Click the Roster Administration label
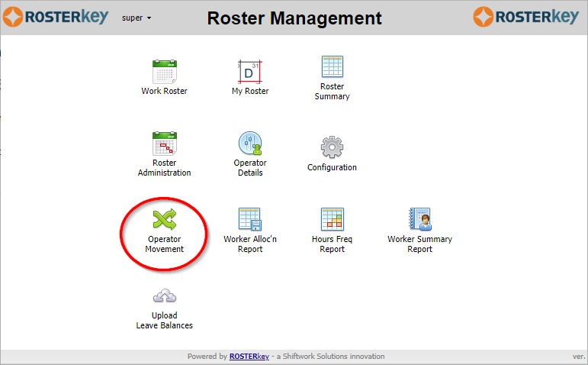Viewport: 588px width, 365px height. pyautogui.click(x=164, y=168)
